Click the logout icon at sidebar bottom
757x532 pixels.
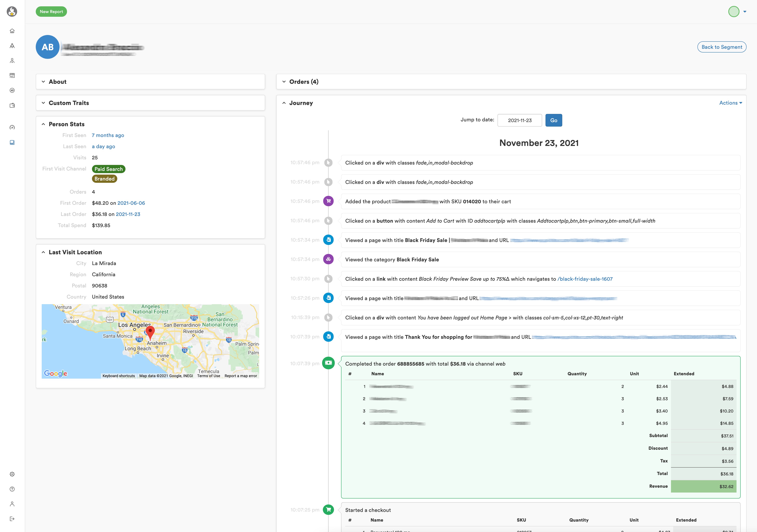(x=12, y=519)
